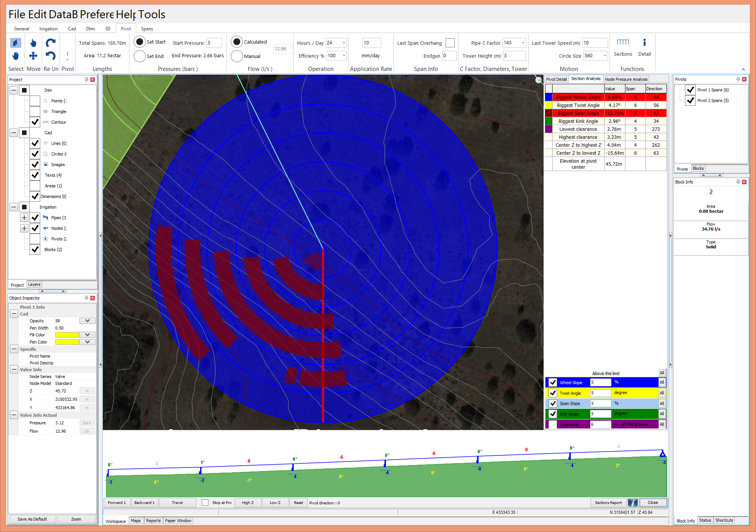Open the Sections function icon
This screenshot has width=756, height=532.
[623, 42]
